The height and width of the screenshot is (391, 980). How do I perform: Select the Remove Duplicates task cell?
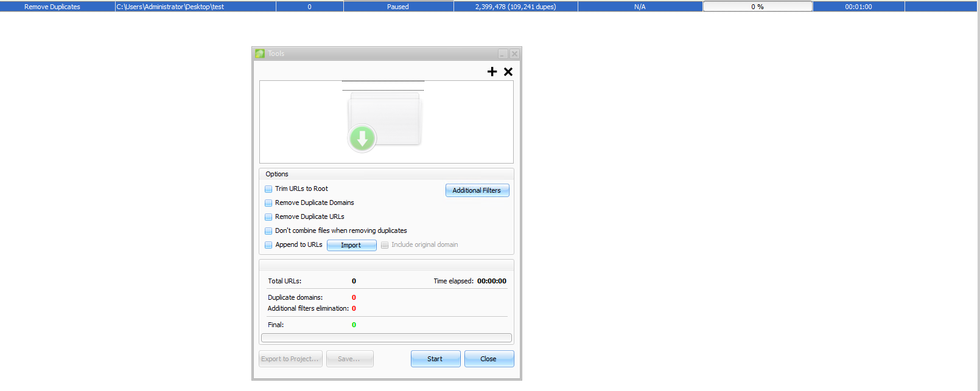tap(52, 7)
